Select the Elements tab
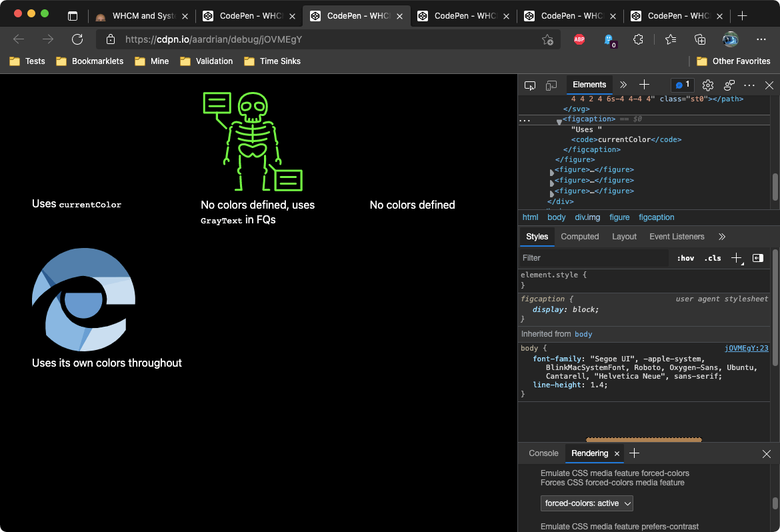The height and width of the screenshot is (532, 780). coord(589,85)
